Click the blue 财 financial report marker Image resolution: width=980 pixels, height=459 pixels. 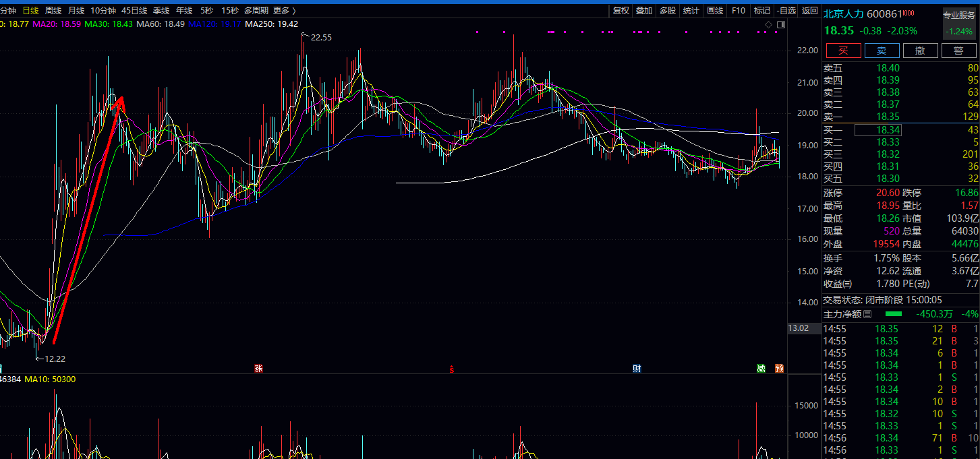pos(636,368)
